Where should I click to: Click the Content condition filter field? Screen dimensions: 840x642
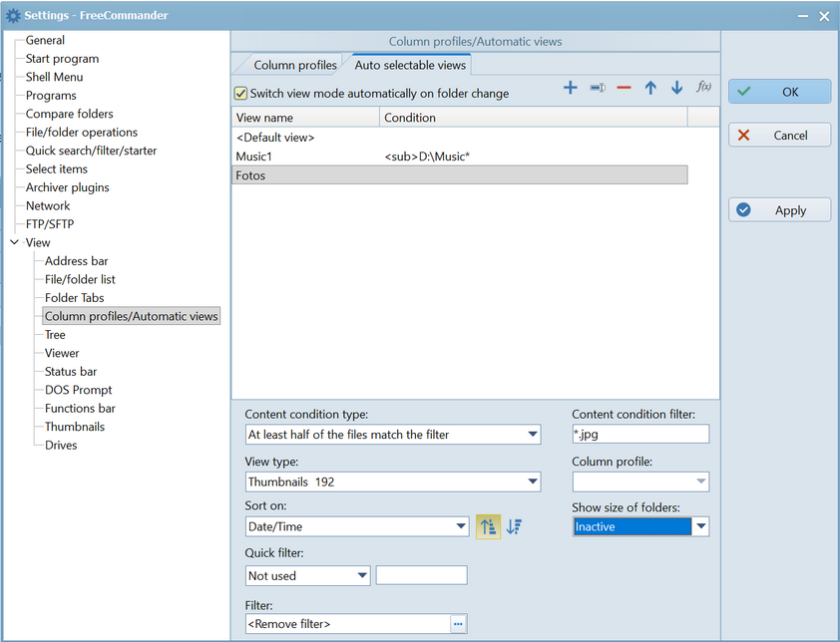[639, 434]
